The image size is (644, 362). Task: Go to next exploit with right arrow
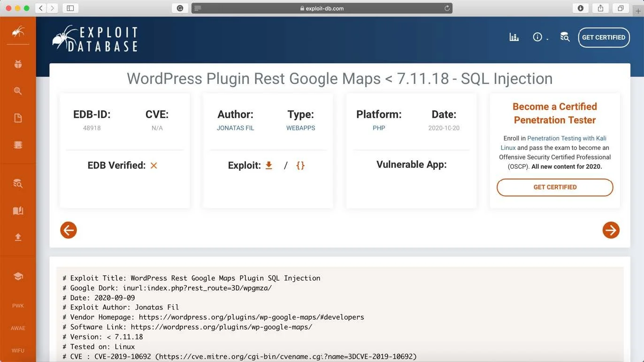[x=611, y=230]
